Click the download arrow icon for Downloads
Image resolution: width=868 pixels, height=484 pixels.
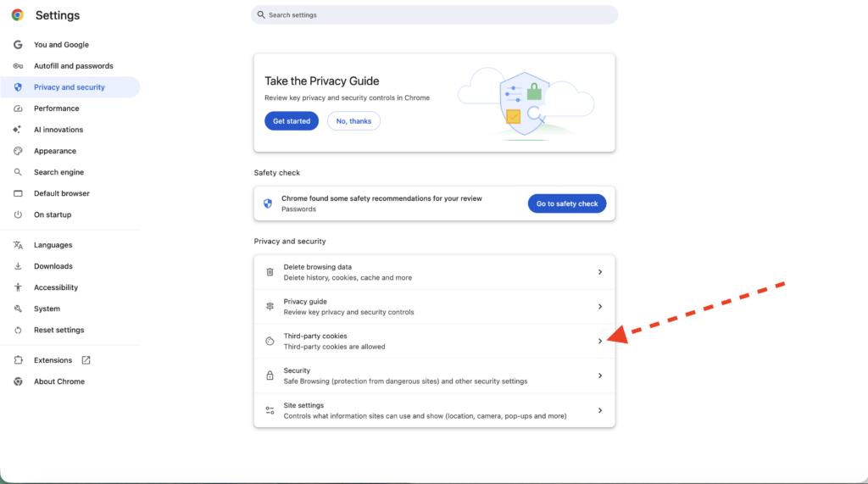tap(18, 266)
